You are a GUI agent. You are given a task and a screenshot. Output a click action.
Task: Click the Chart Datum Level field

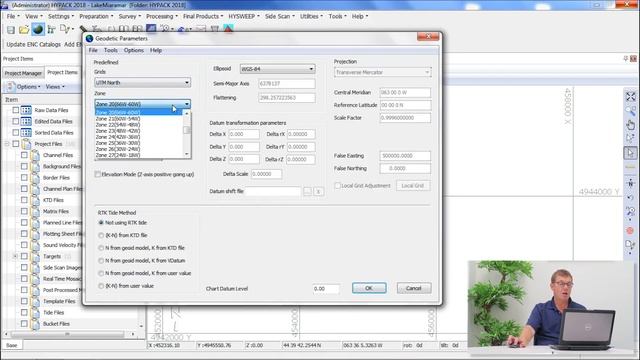(x=326, y=289)
